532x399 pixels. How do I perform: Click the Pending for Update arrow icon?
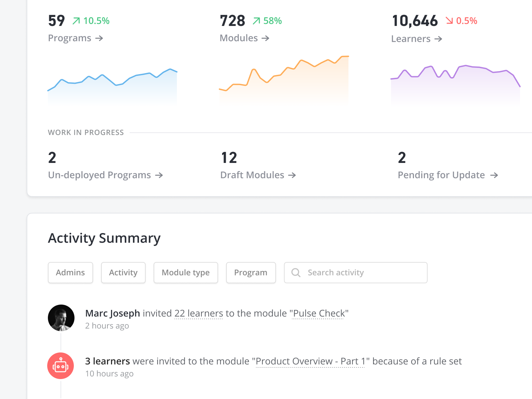pyautogui.click(x=494, y=175)
